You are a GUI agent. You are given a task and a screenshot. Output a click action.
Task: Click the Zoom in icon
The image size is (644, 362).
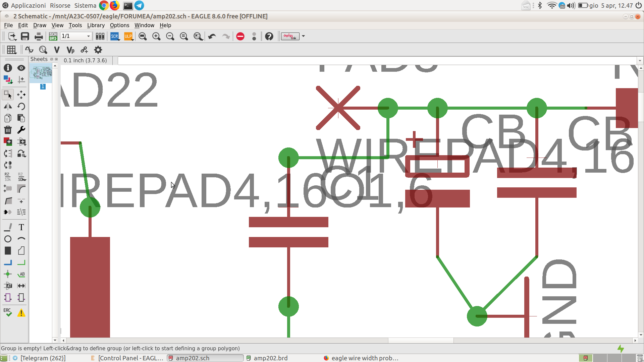[156, 36]
